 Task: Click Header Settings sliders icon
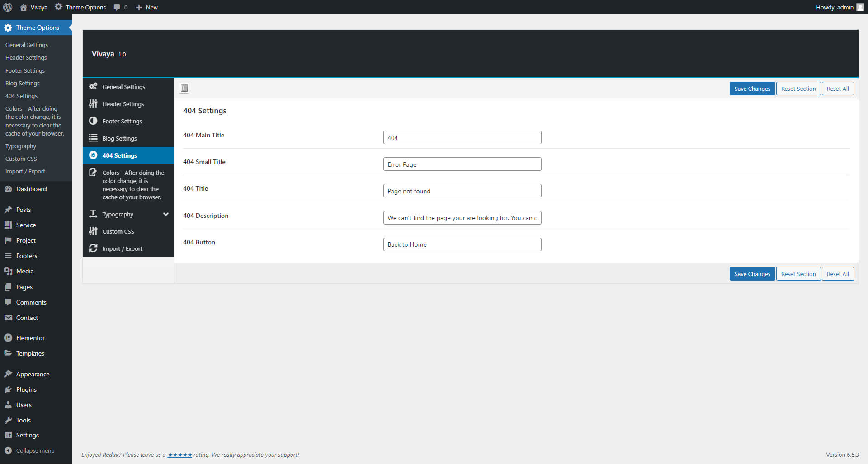click(93, 103)
